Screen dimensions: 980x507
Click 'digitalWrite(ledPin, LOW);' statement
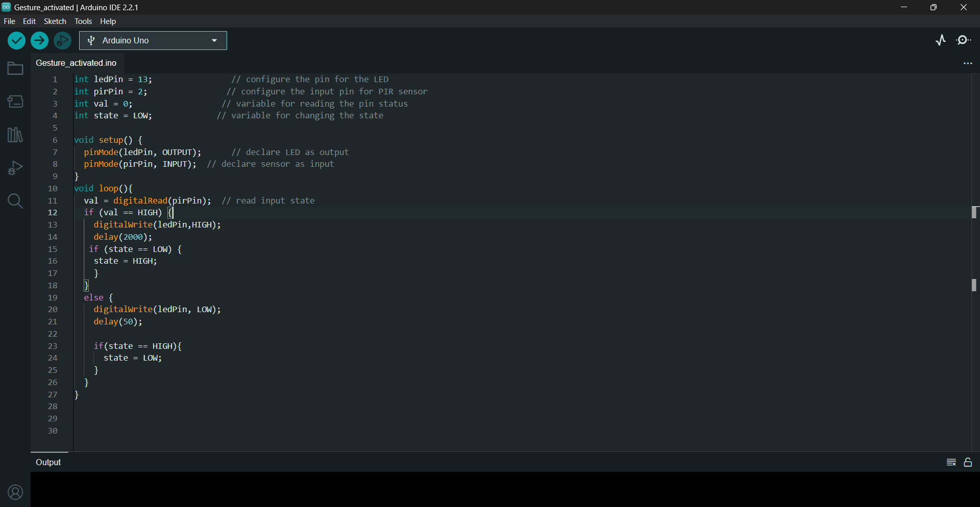pos(157,310)
